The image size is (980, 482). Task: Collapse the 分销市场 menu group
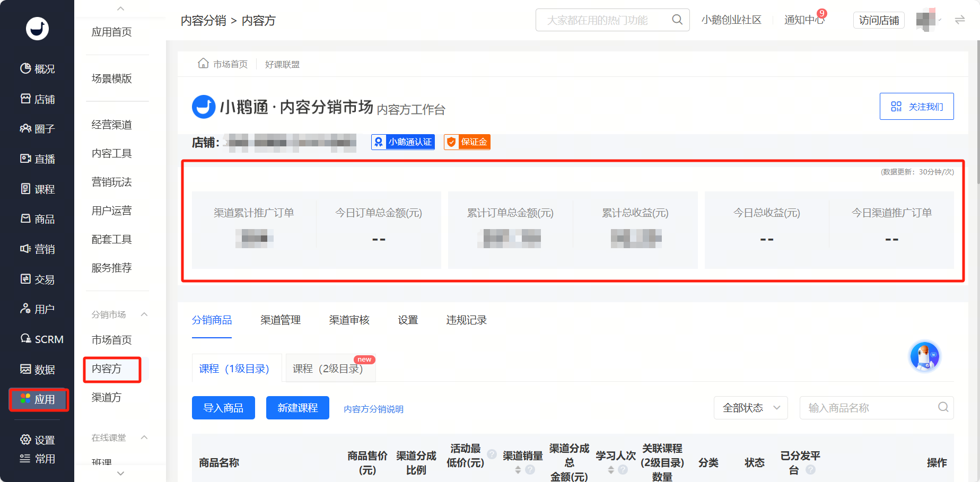click(144, 314)
